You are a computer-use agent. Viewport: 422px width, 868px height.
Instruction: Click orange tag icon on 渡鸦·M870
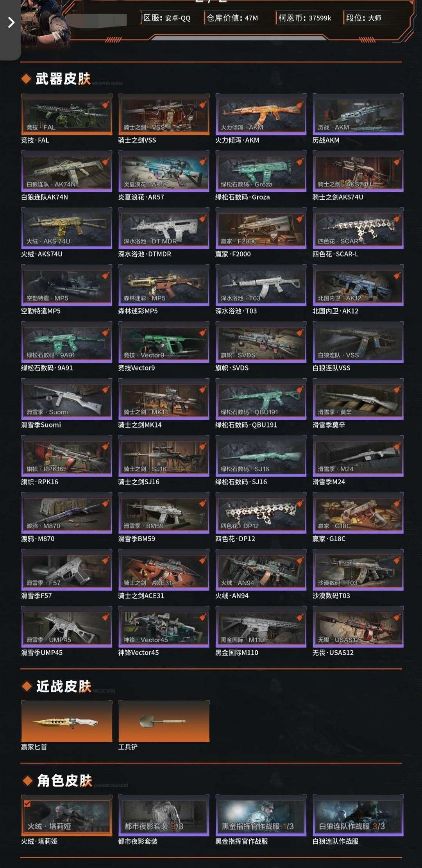105,504
